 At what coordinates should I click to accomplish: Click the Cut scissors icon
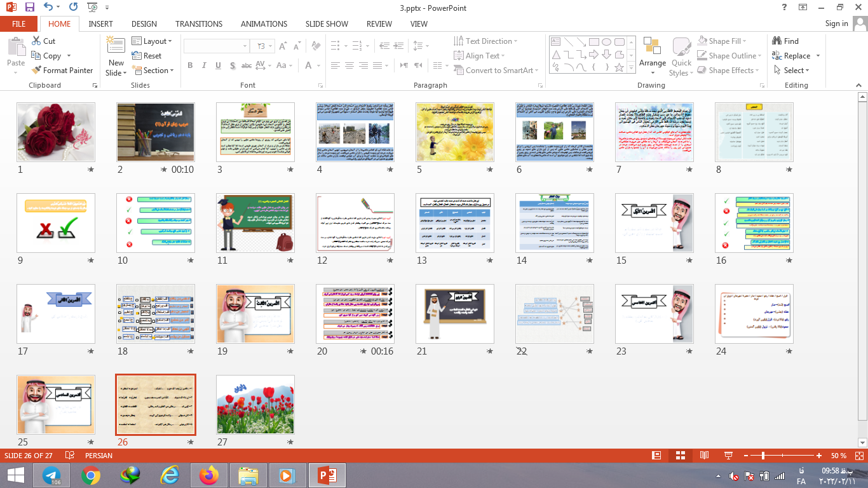click(36, 41)
